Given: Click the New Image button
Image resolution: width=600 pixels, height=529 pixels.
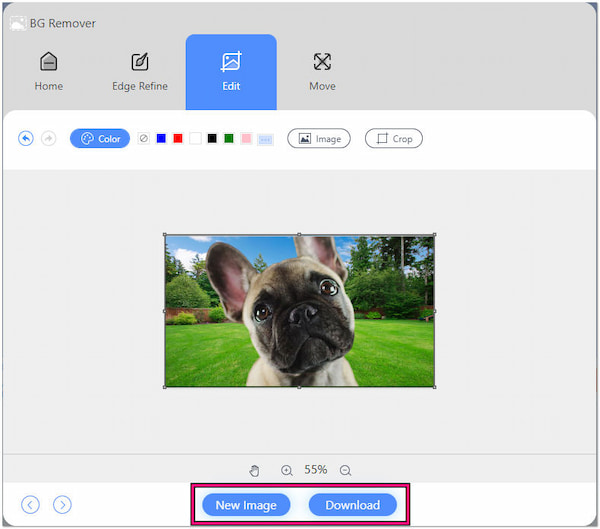Looking at the screenshot, I should [246, 505].
